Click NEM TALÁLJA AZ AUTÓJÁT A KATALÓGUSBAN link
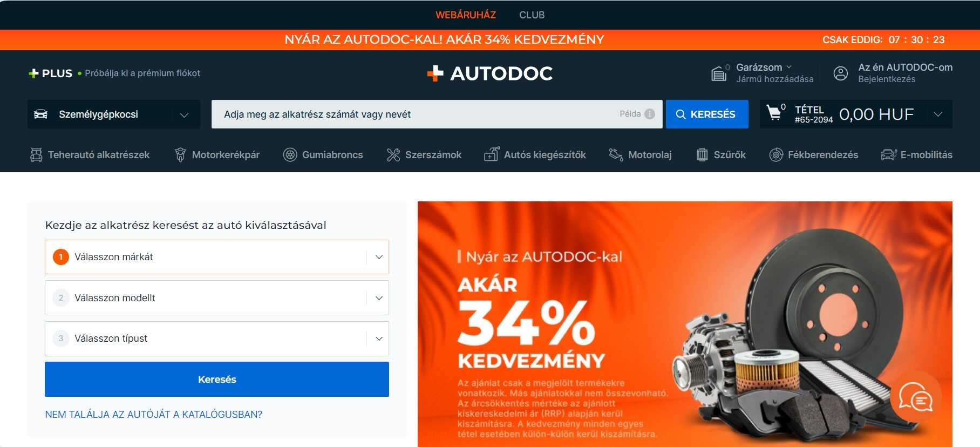This screenshot has width=980, height=447. (154, 415)
